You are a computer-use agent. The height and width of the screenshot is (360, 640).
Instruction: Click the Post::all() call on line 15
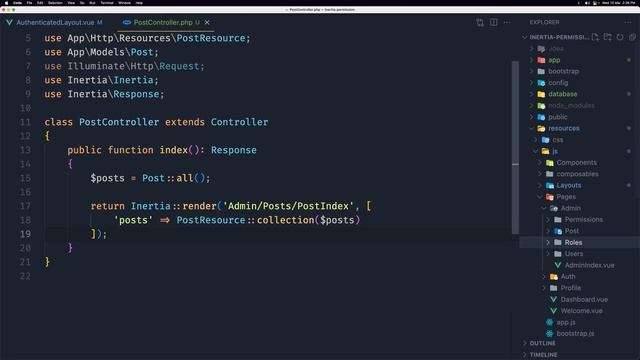176,178
